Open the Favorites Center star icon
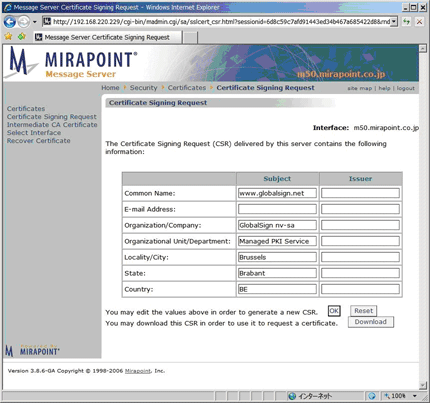 (8, 36)
